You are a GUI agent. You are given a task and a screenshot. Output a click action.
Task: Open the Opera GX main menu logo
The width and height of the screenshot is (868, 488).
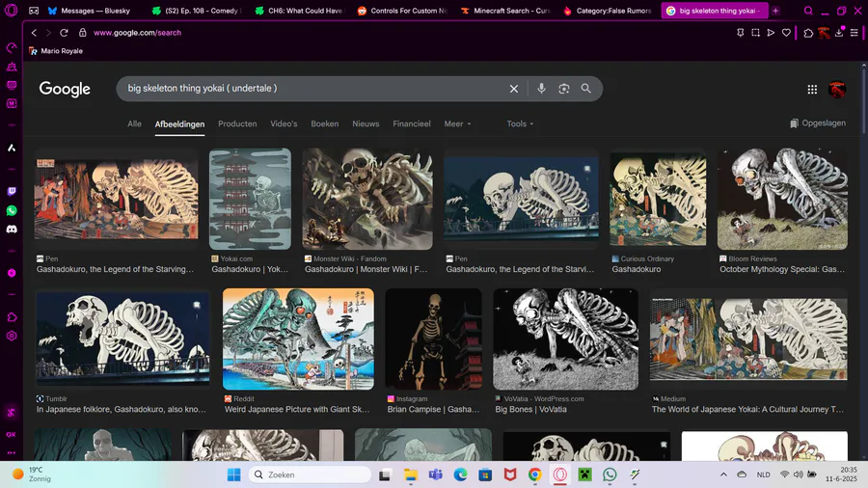(11, 11)
